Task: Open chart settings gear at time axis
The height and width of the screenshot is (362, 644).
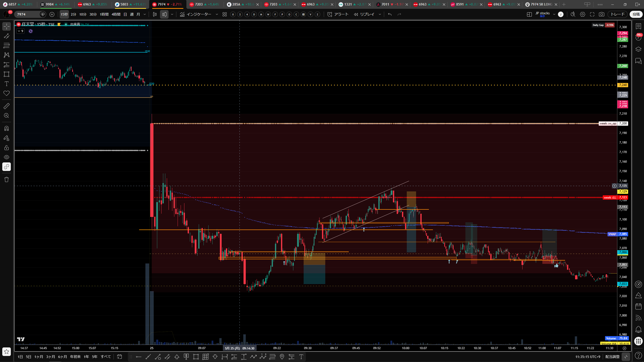Action: (624, 348)
